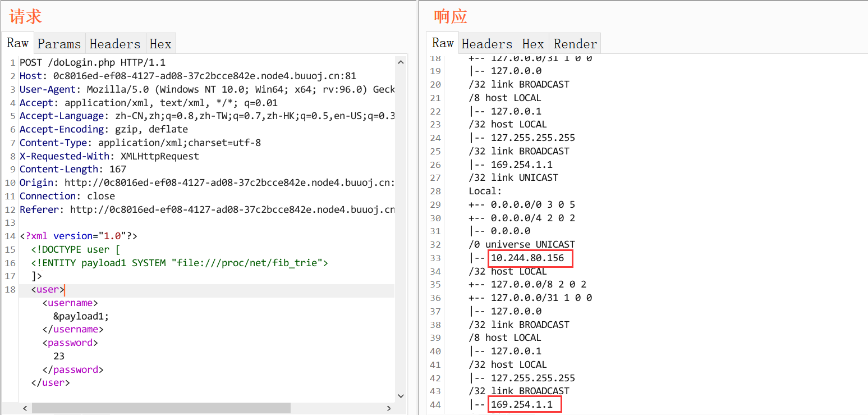
Task: Click response line 22 127.0.0.1
Action: click(x=505, y=111)
